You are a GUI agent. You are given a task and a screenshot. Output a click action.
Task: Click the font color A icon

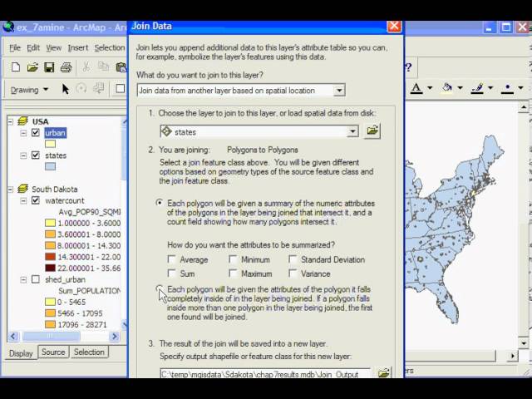click(416, 88)
